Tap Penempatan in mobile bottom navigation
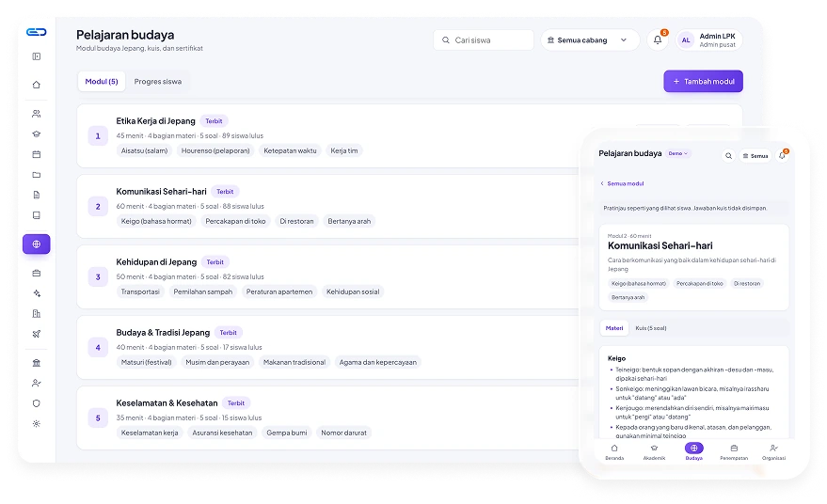This screenshot has height=504, width=827. coord(734,452)
